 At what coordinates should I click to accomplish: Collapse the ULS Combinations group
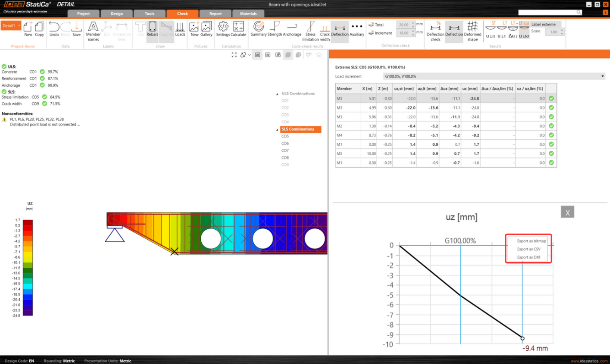277,93
